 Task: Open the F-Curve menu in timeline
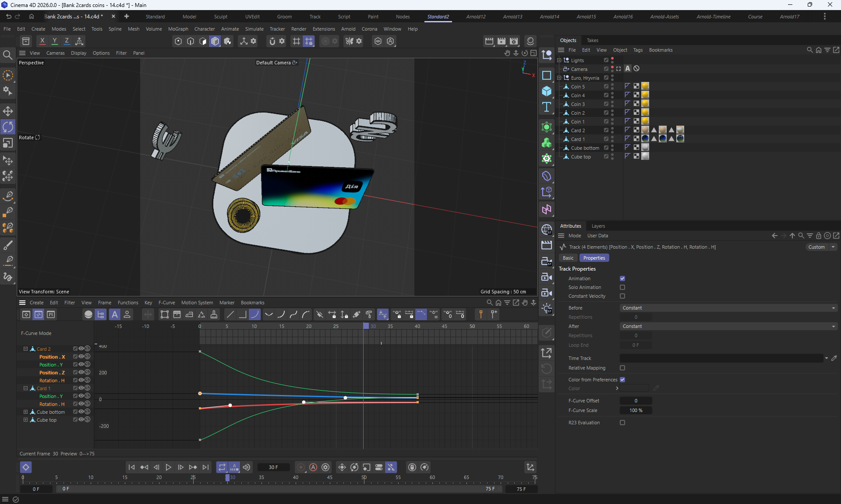[x=166, y=303]
